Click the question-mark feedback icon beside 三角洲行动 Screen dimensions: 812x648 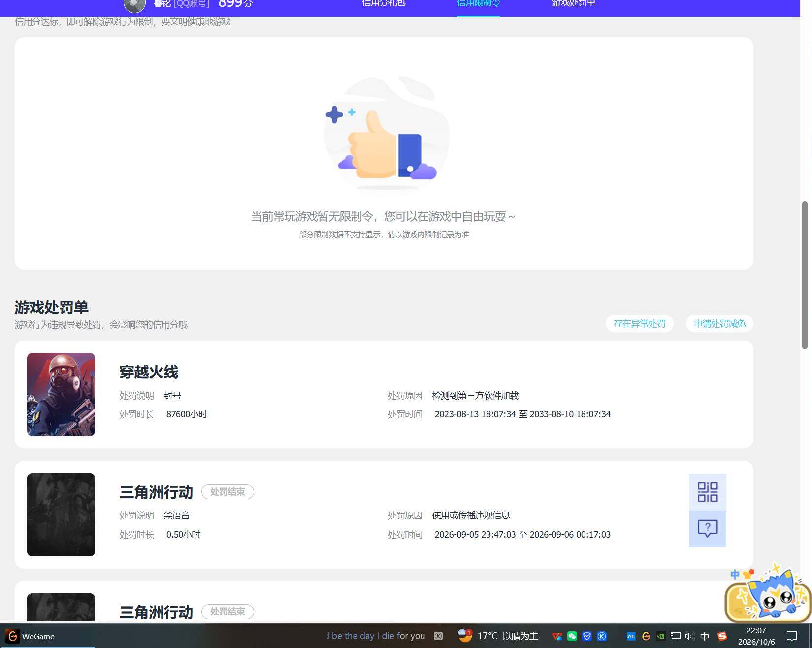pos(708,529)
